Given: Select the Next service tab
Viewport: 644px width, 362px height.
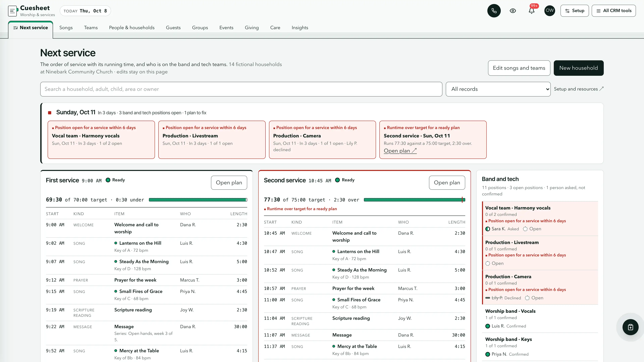Looking at the screenshot, I should (31, 28).
